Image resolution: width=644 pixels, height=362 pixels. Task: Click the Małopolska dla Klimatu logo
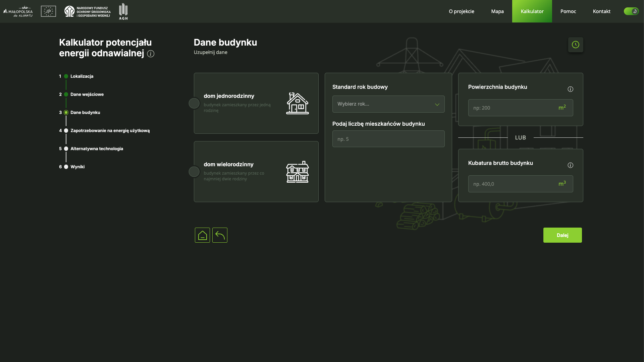tap(18, 11)
